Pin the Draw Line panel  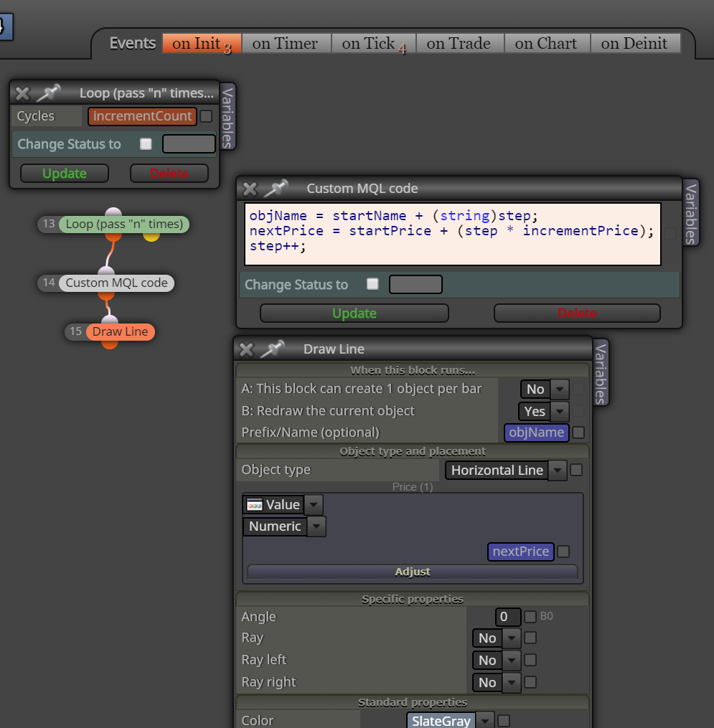point(273,349)
